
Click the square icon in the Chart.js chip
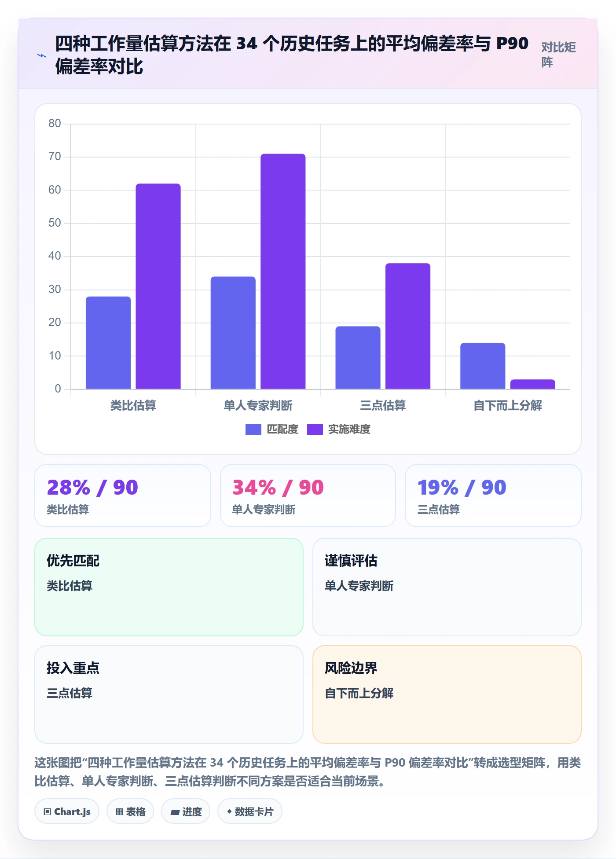tap(48, 812)
